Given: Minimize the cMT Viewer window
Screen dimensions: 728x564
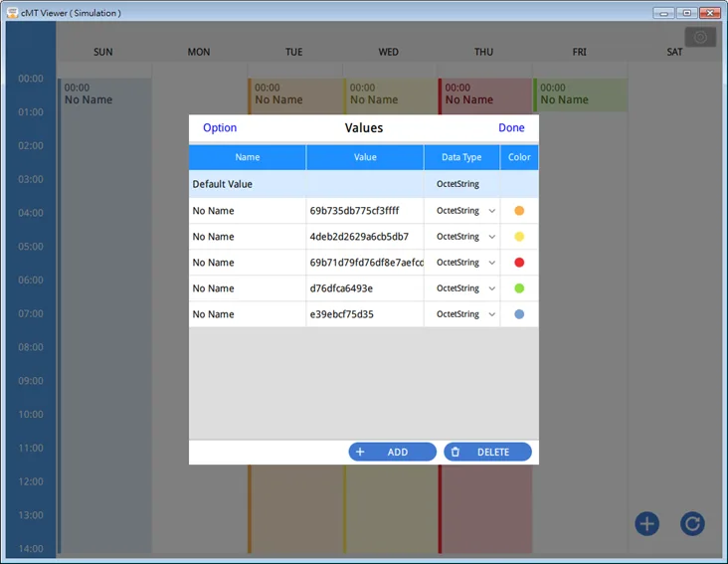Looking at the screenshot, I should point(664,13).
